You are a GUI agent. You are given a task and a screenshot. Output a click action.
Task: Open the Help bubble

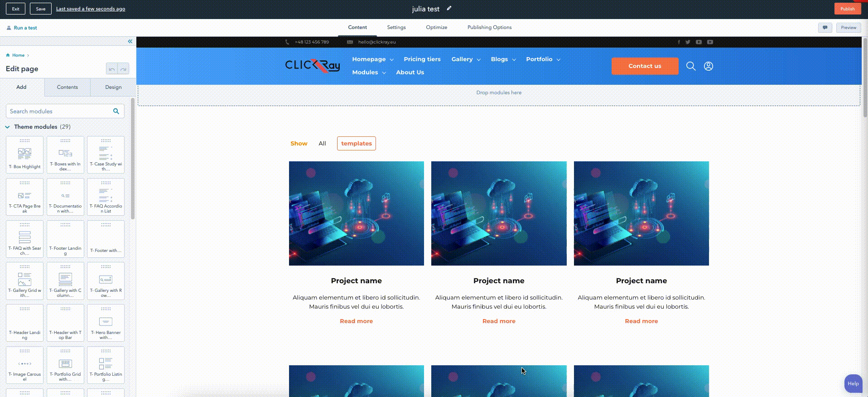[x=853, y=383]
